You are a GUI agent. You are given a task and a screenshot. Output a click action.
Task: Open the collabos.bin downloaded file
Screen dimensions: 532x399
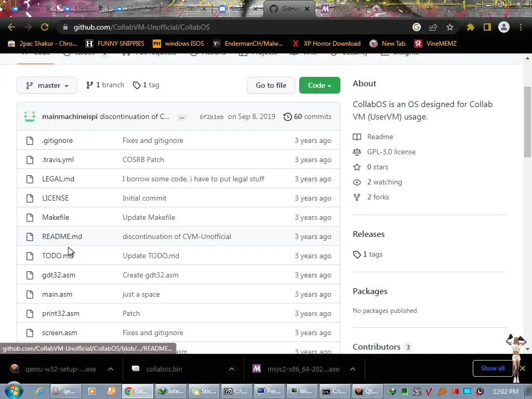point(164,369)
